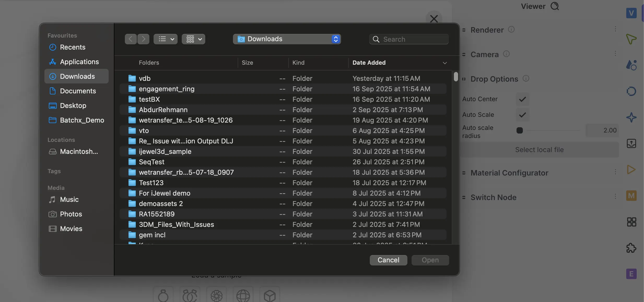Expand the Renderer section
This screenshot has width=644, height=302.
(487, 30)
